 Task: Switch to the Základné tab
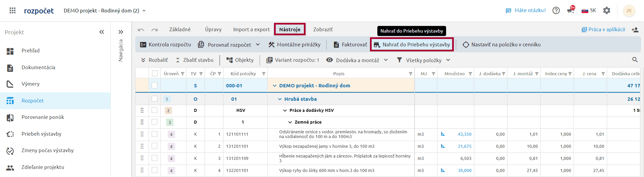coord(180,30)
